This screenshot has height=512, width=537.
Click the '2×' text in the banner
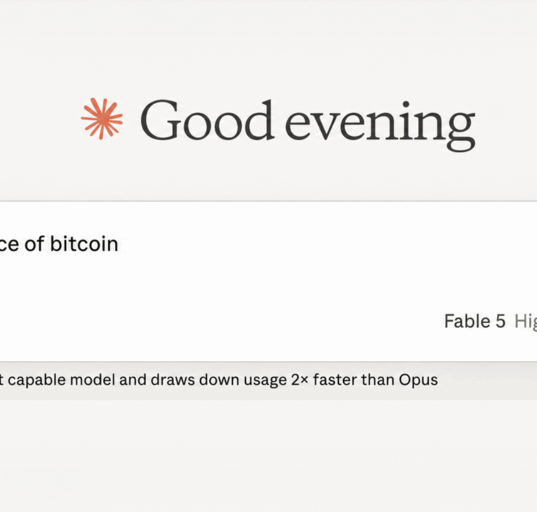300,380
